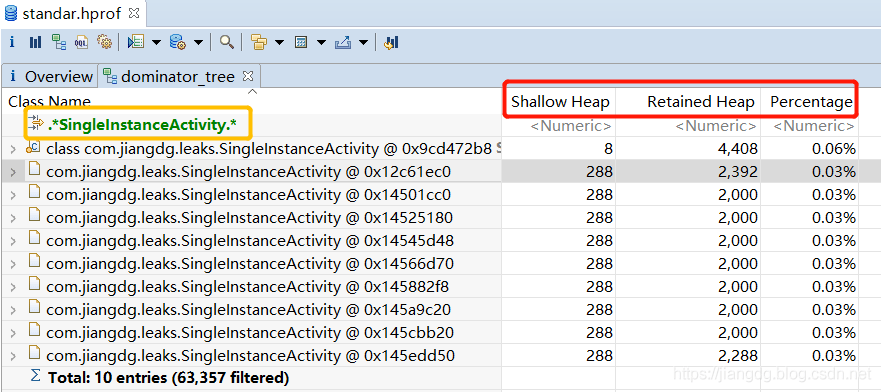Select the dominator_tree tab
Screen dimensions: 881x392
(178, 76)
